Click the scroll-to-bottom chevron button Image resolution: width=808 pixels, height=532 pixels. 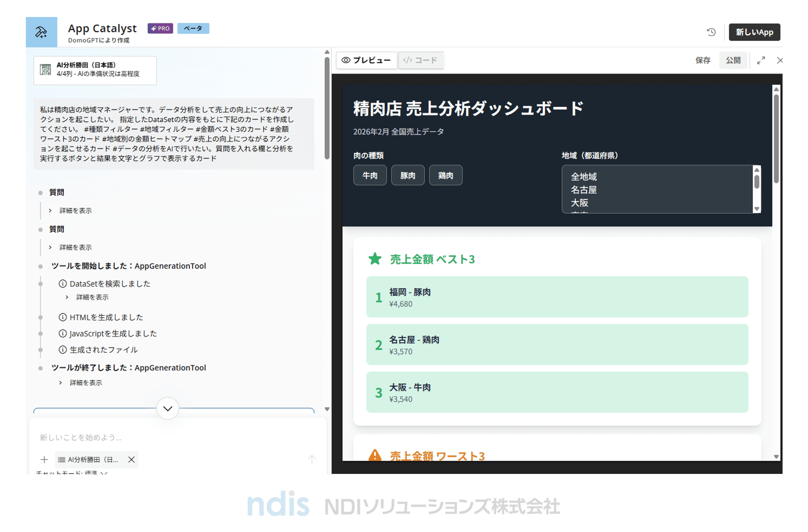click(x=168, y=408)
